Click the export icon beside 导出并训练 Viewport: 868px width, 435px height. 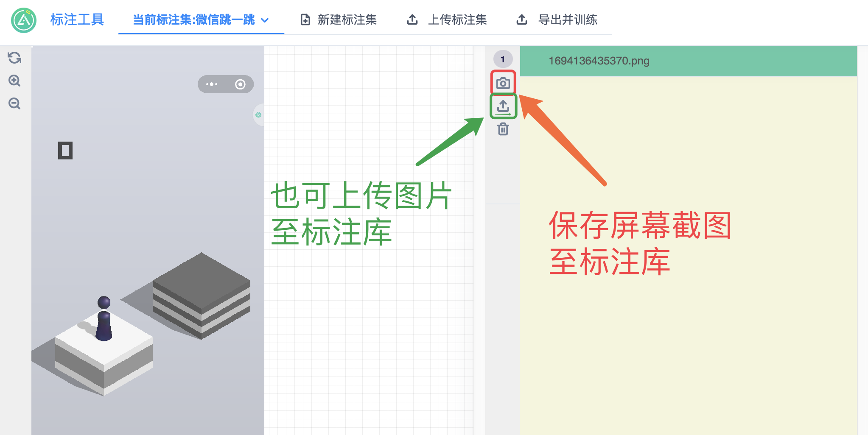pyautogui.click(x=522, y=20)
